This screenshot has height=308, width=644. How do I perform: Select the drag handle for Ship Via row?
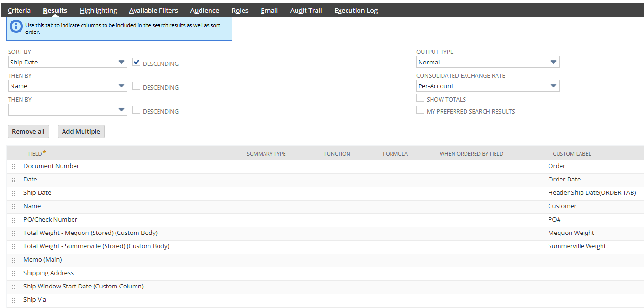[x=13, y=300]
